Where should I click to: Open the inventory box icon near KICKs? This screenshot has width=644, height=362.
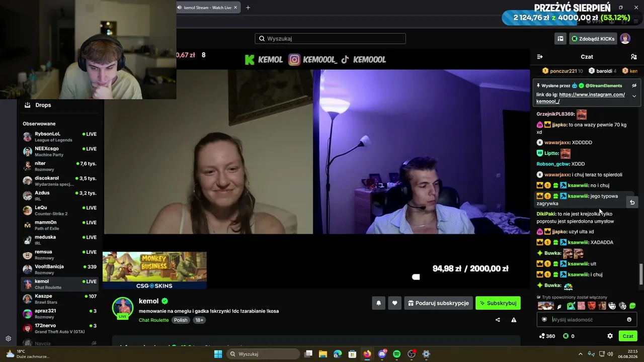pyautogui.click(x=560, y=39)
